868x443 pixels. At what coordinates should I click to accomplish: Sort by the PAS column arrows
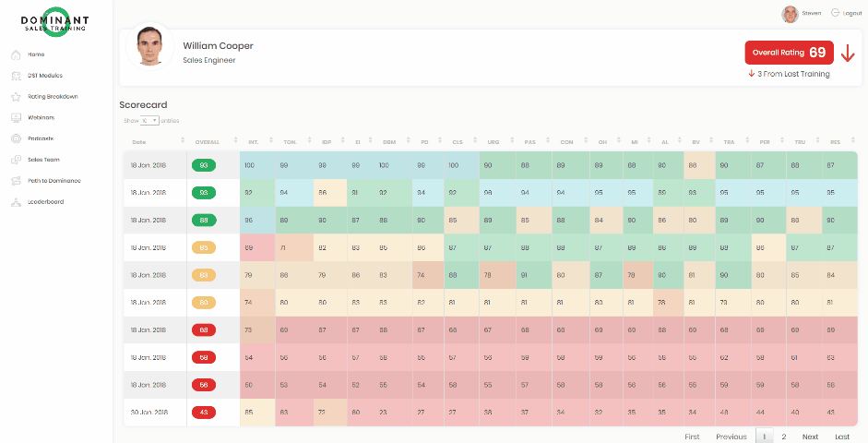(548, 141)
